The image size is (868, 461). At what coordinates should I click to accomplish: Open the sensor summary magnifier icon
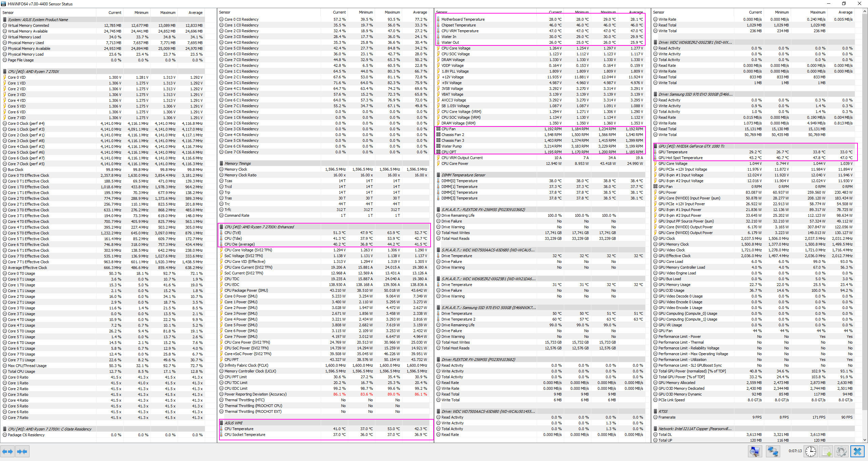click(x=755, y=452)
